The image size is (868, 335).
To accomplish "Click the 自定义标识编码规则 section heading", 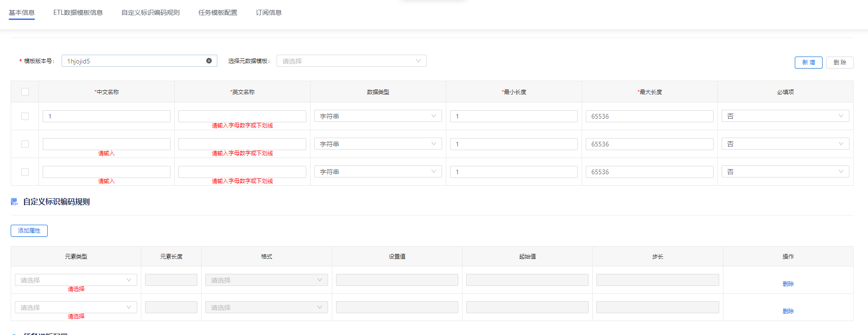I will (57, 202).
